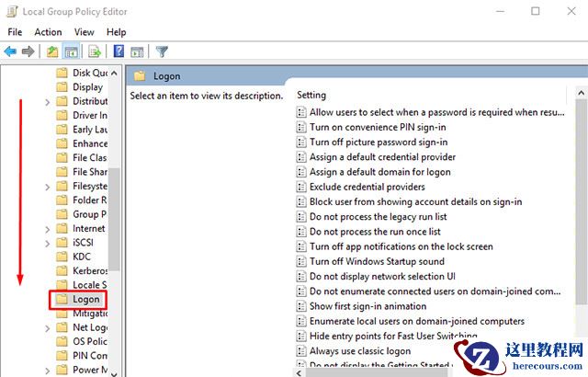Toggle the Show/Hide Console Tree icon

(x=72, y=51)
